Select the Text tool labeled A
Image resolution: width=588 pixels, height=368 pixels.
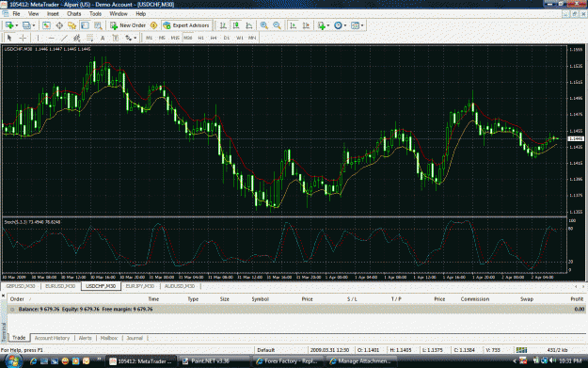(103, 38)
